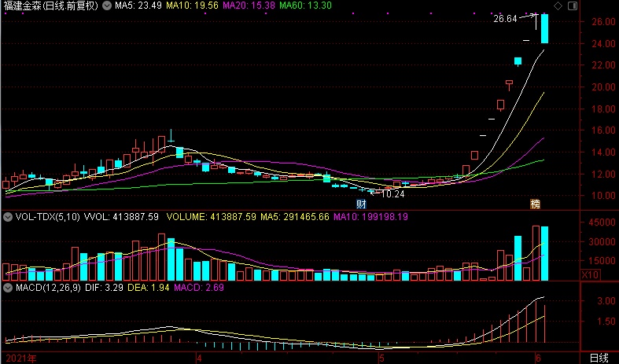The height and width of the screenshot is (364, 619).
Task: Select the magenta MA20 15.38 label
Action: click(x=248, y=6)
